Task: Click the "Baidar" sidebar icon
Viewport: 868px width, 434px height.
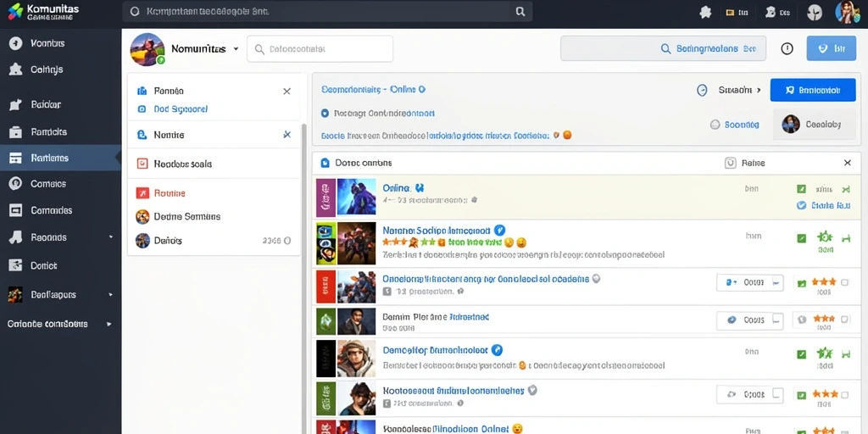Action: [x=15, y=104]
